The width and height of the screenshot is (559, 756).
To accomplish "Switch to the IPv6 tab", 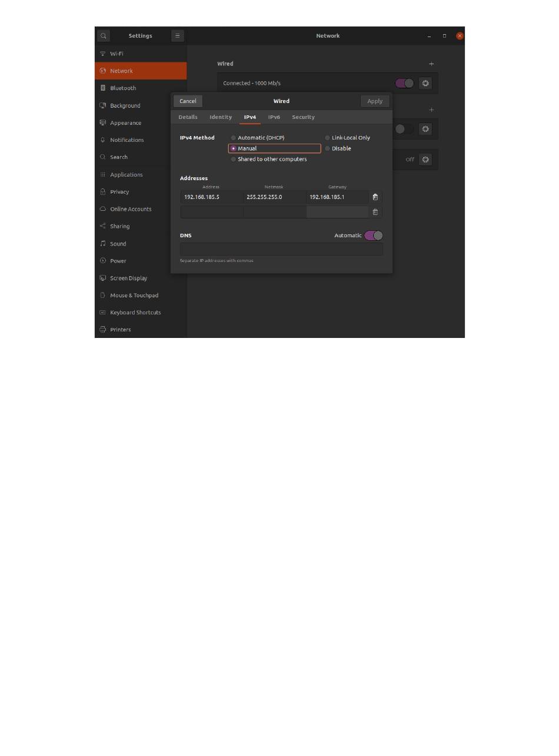I will click(274, 117).
